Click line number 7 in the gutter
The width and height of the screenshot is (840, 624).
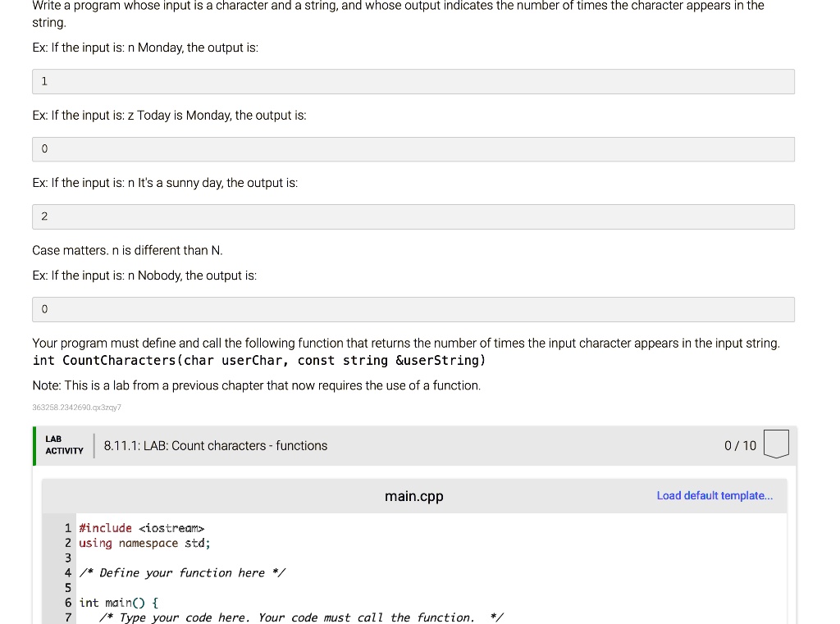[67, 617]
